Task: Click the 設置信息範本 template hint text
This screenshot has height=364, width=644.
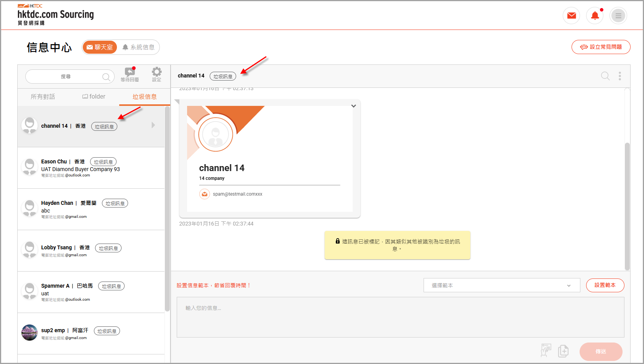Action: coord(214,285)
